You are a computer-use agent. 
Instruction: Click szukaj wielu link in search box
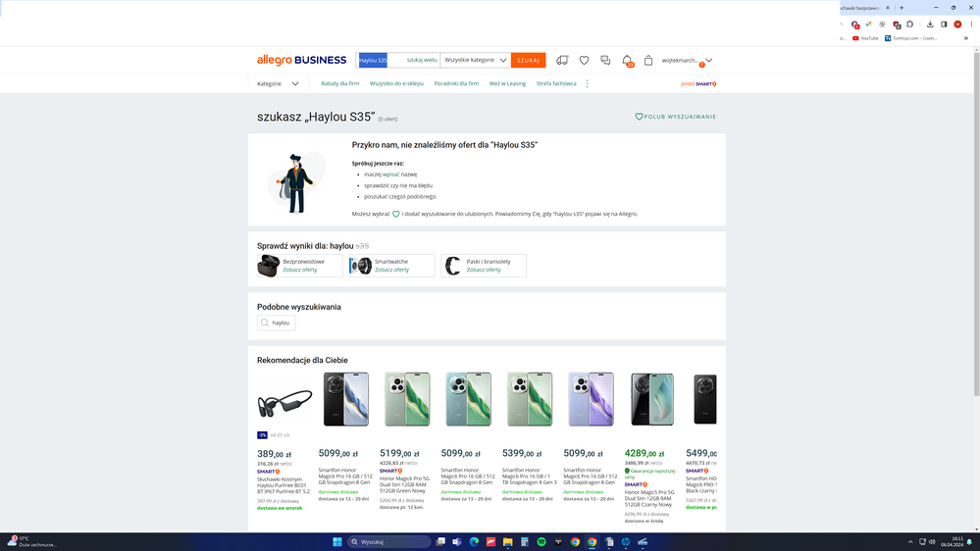tap(422, 60)
